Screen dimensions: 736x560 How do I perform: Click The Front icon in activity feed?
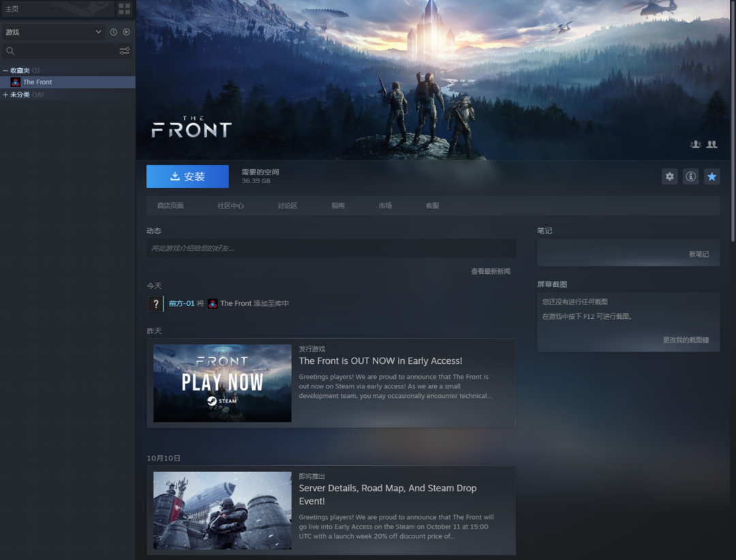click(213, 304)
